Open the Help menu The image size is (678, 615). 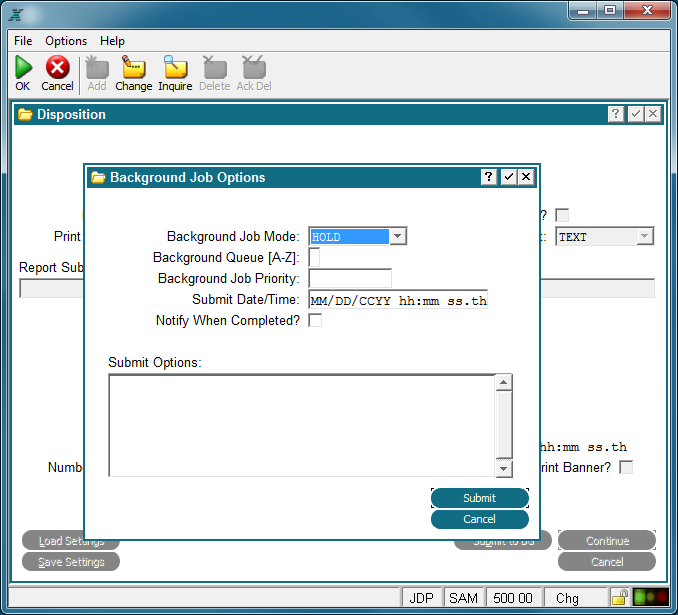point(112,41)
